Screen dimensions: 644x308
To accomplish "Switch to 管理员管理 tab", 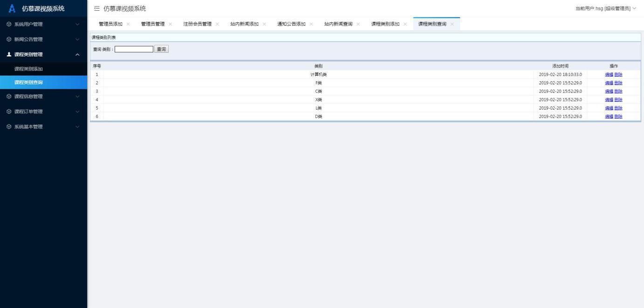I will click(153, 24).
